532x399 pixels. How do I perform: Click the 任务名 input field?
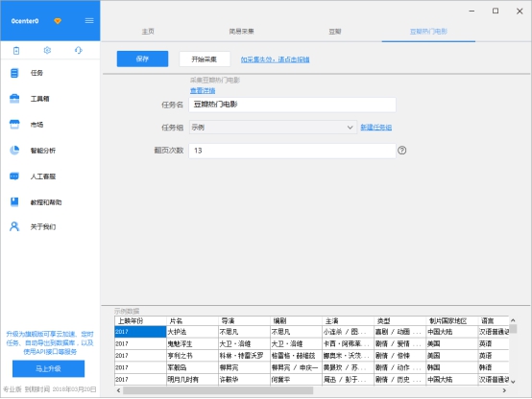point(293,105)
